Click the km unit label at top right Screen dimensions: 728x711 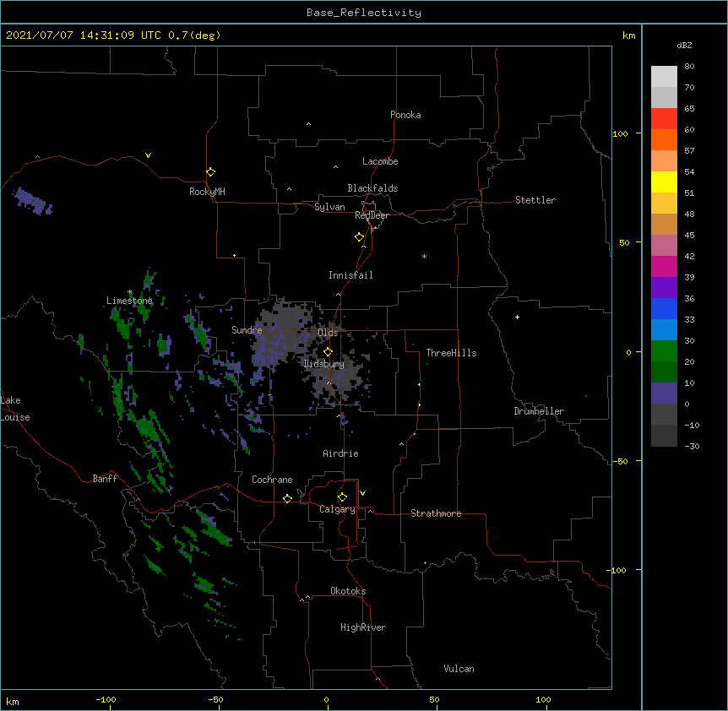tap(628, 35)
